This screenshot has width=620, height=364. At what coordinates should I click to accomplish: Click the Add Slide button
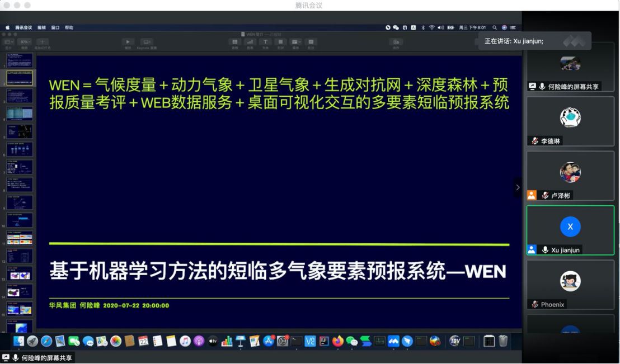(x=42, y=42)
